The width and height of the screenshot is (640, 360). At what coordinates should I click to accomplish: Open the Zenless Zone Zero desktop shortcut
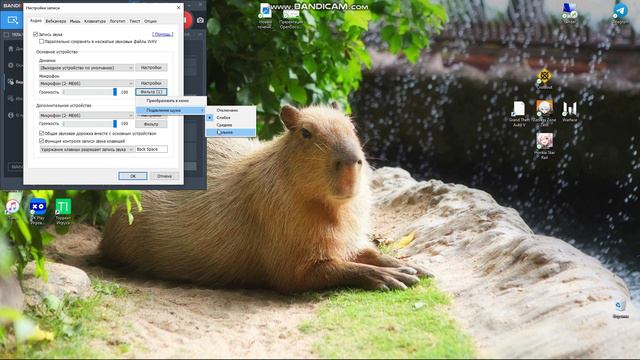(x=544, y=113)
